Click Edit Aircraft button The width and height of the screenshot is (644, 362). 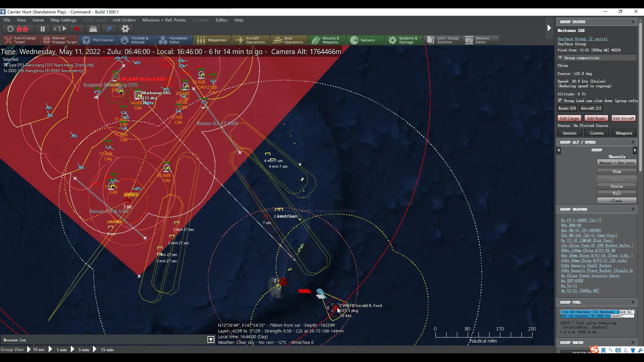624,118
